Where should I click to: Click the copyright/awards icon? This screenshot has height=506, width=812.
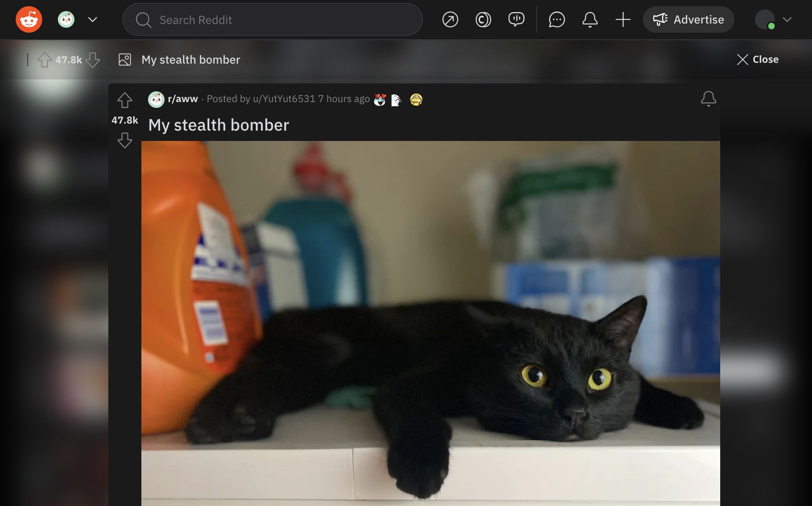[482, 19]
